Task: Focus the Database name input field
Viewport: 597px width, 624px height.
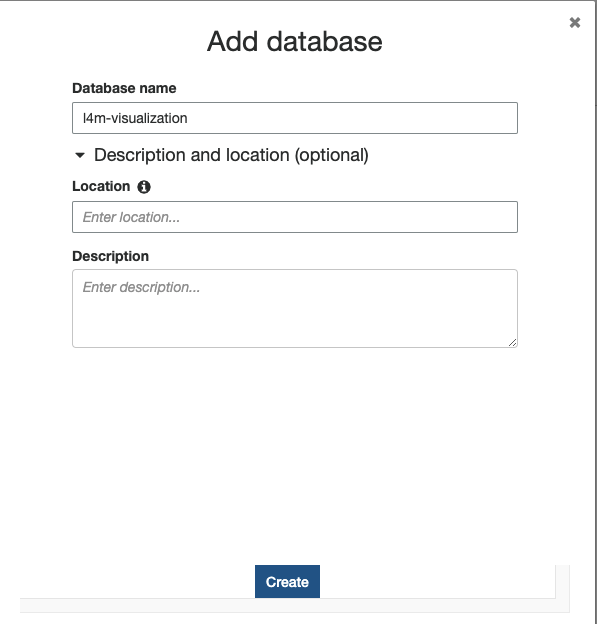Action: tap(295, 118)
